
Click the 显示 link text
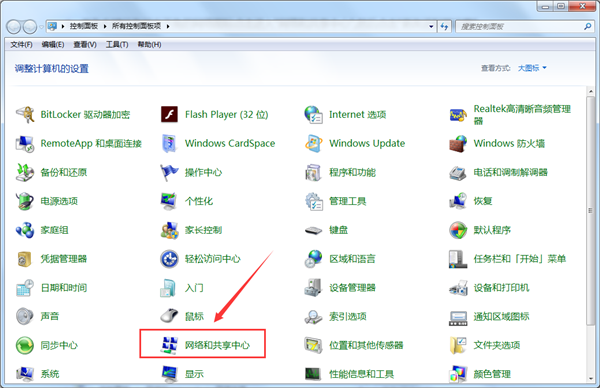[x=194, y=374]
